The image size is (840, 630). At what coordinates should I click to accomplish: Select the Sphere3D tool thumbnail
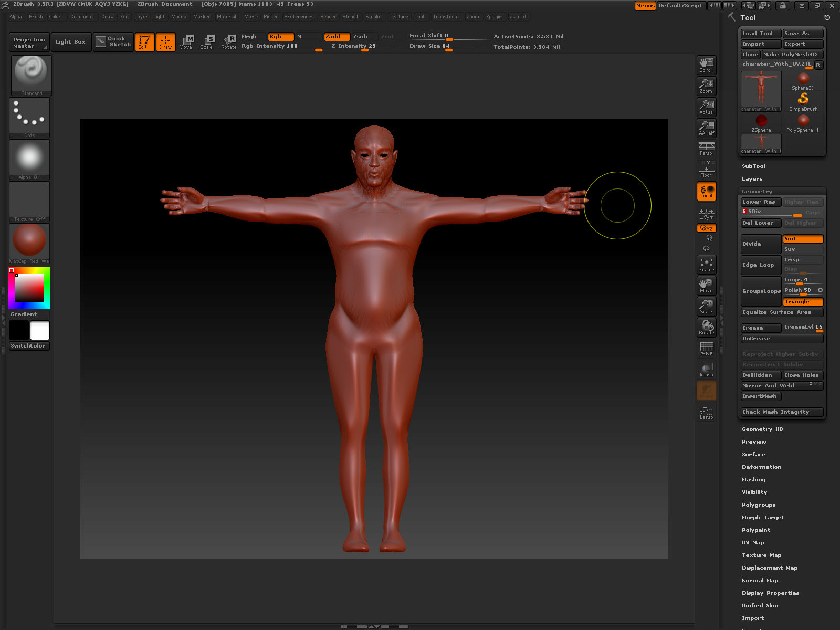point(803,81)
